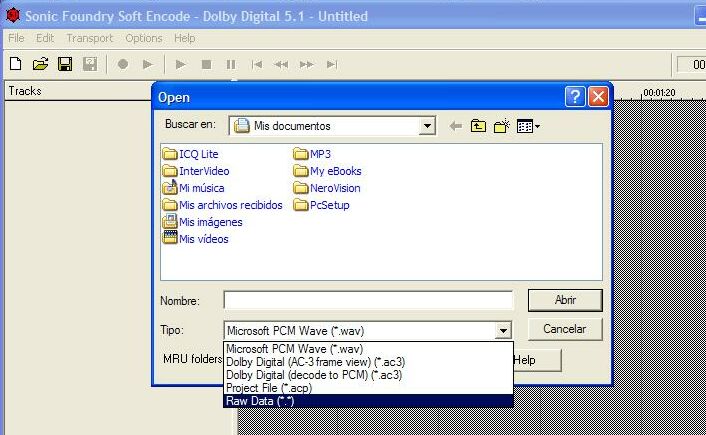
Task: Click the Rewind transport button
Action: [281, 64]
